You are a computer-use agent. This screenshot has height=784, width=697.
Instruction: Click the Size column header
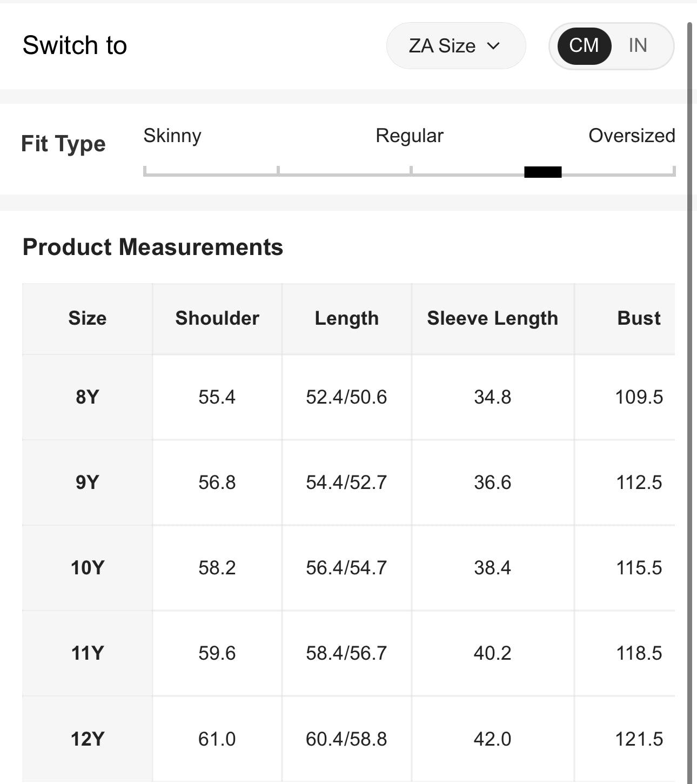point(87,318)
